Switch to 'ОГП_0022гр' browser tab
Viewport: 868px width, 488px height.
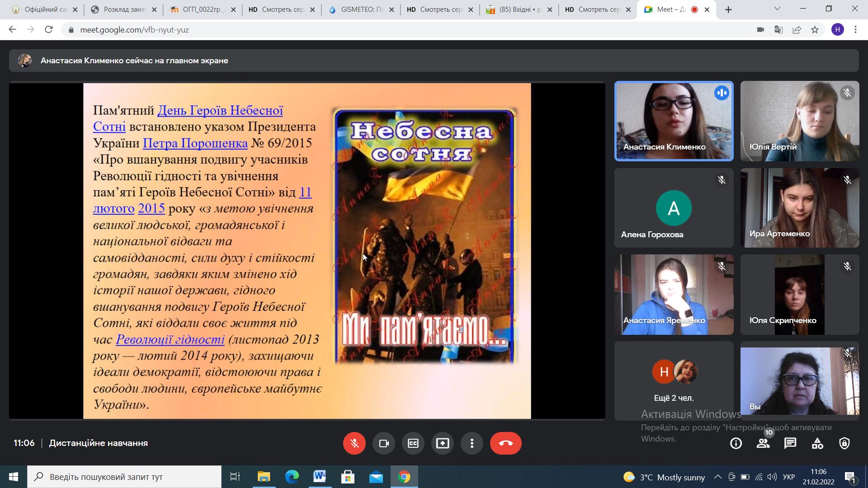203,9
